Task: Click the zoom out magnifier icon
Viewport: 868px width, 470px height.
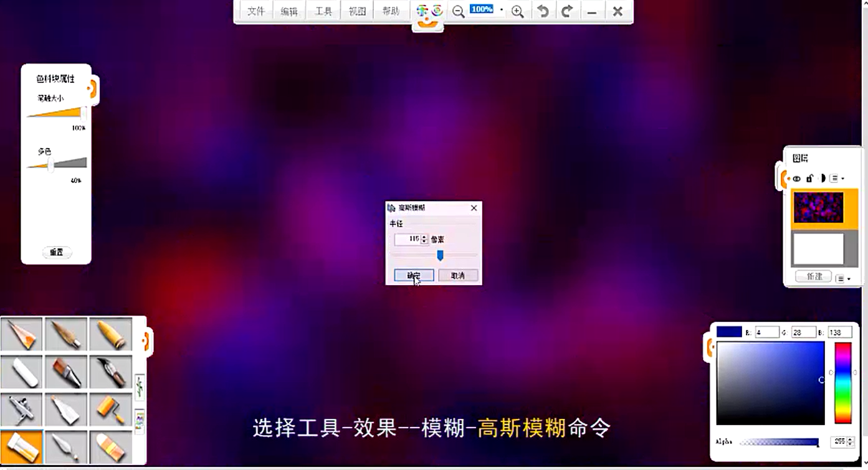Action: tap(459, 12)
